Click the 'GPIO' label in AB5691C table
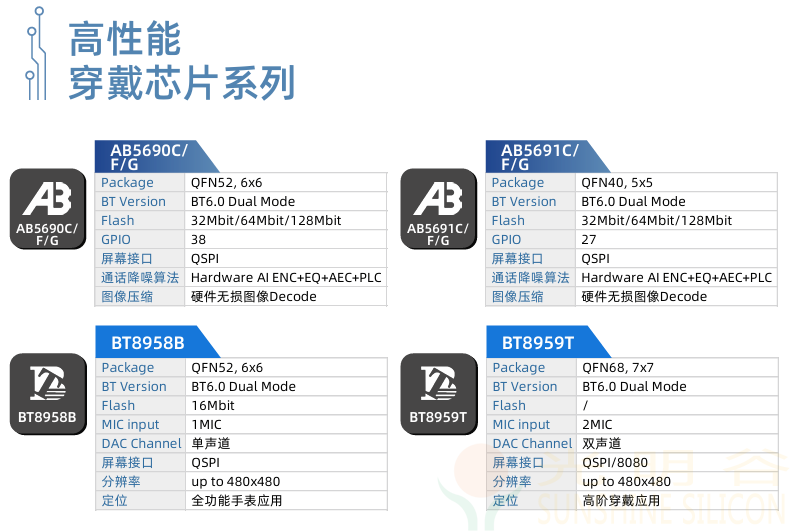The height and width of the screenshot is (531, 797). pyautogui.click(x=506, y=239)
